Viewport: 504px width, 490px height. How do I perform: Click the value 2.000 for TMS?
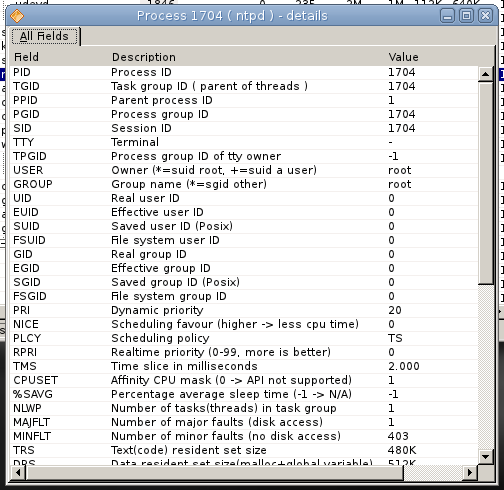pyautogui.click(x=404, y=366)
